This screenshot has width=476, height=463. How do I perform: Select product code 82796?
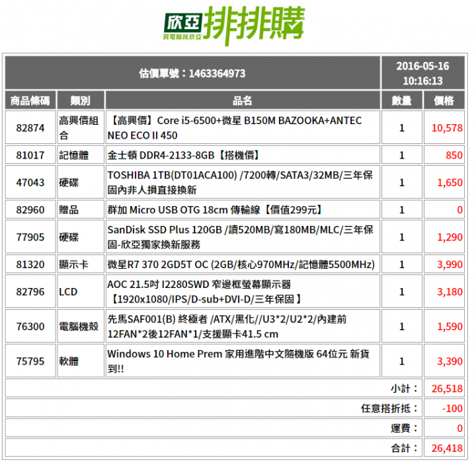pyautogui.click(x=30, y=291)
